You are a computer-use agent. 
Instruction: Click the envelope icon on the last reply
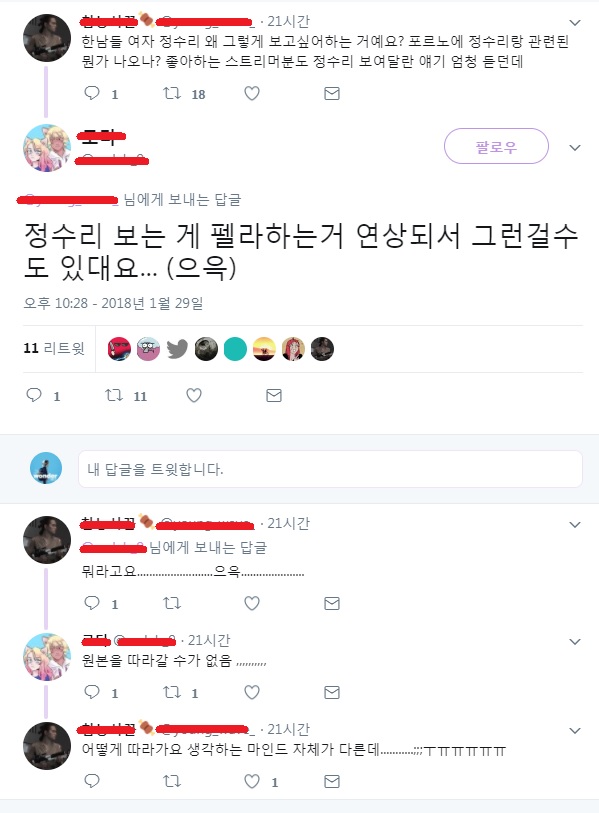(331, 781)
